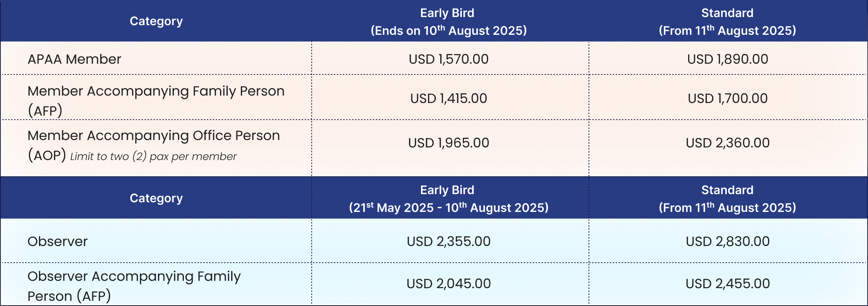Click the USD 2,360.00 price cell
Viewport: 868px width, 306px height.
coord(728,143)
